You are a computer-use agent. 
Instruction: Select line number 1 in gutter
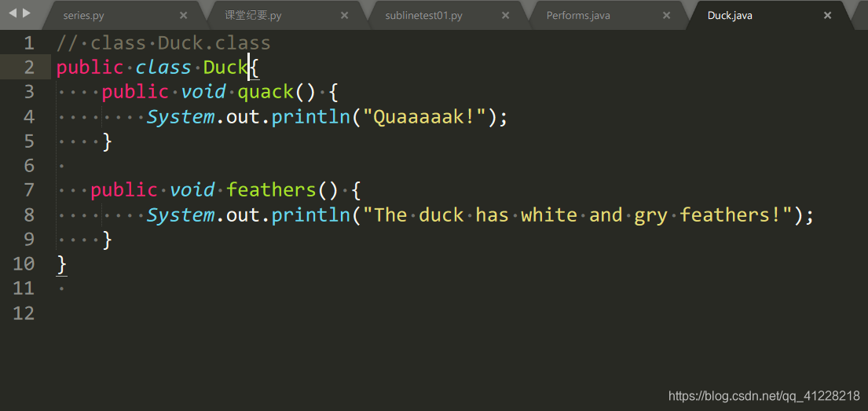click(x=29, y=42)
